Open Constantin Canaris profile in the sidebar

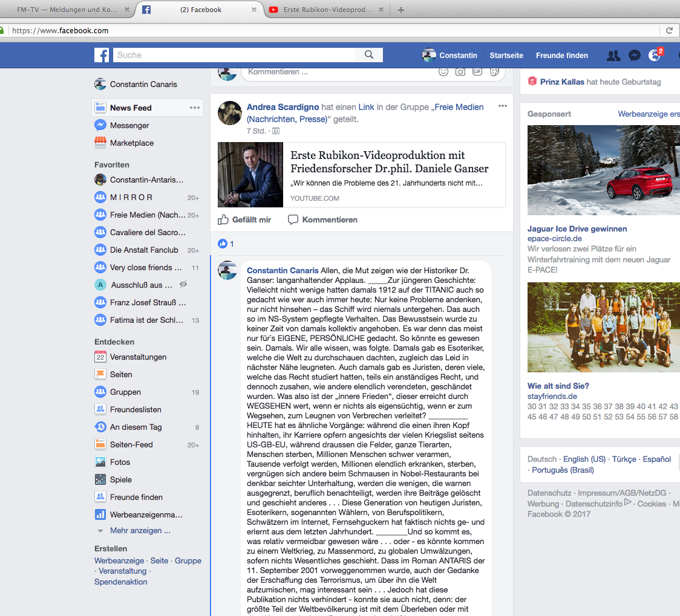(136, 84)
